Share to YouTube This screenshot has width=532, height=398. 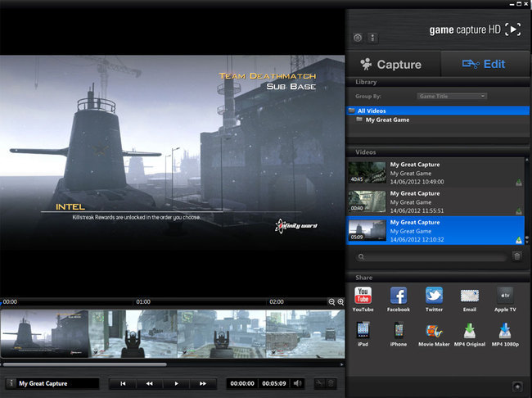coord(363,299)
